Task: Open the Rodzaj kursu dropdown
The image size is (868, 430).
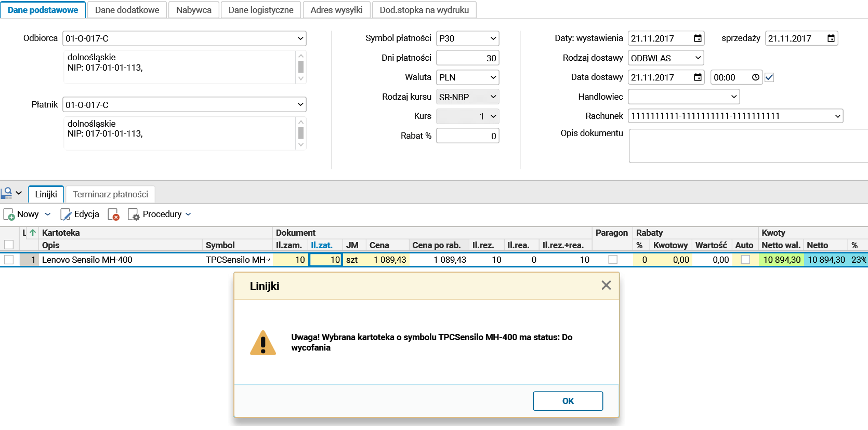Action: tap(493, 97)
